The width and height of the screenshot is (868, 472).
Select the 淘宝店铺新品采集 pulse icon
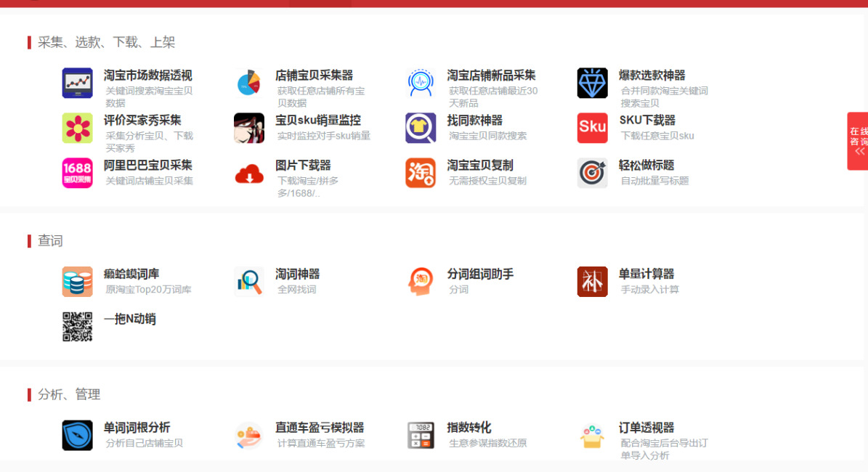(x=420, y=83)
